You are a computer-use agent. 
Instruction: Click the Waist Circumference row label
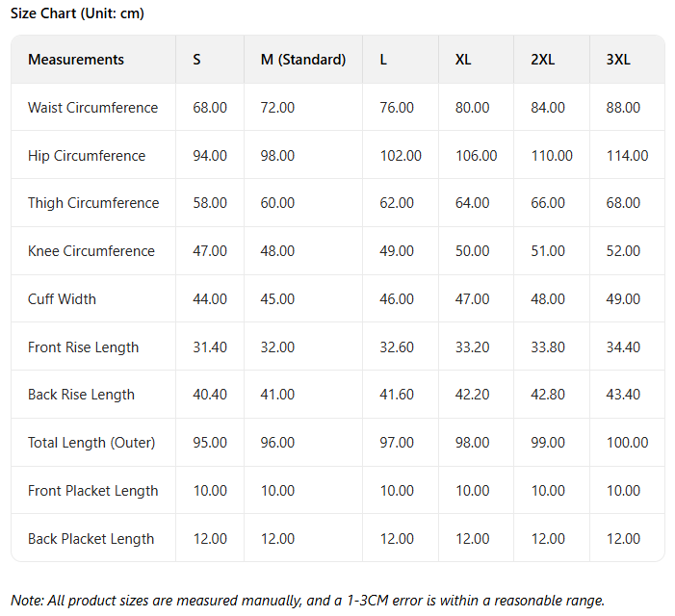pos(92,108)
